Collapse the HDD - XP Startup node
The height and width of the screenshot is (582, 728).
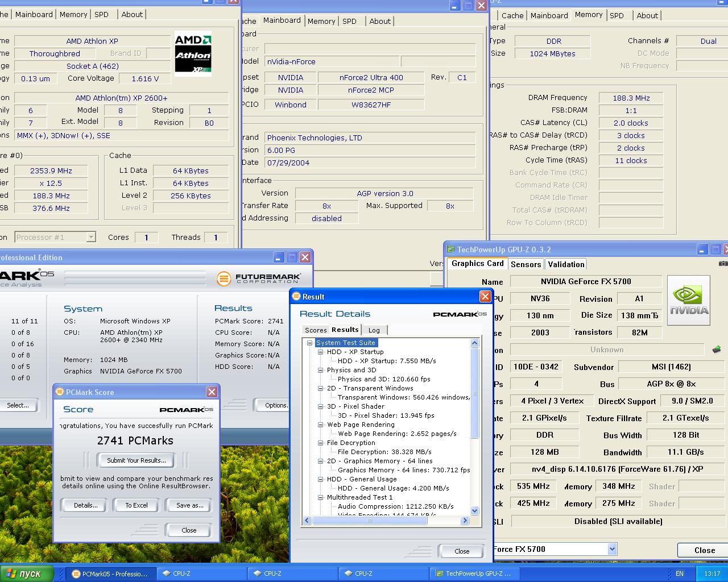321,352
